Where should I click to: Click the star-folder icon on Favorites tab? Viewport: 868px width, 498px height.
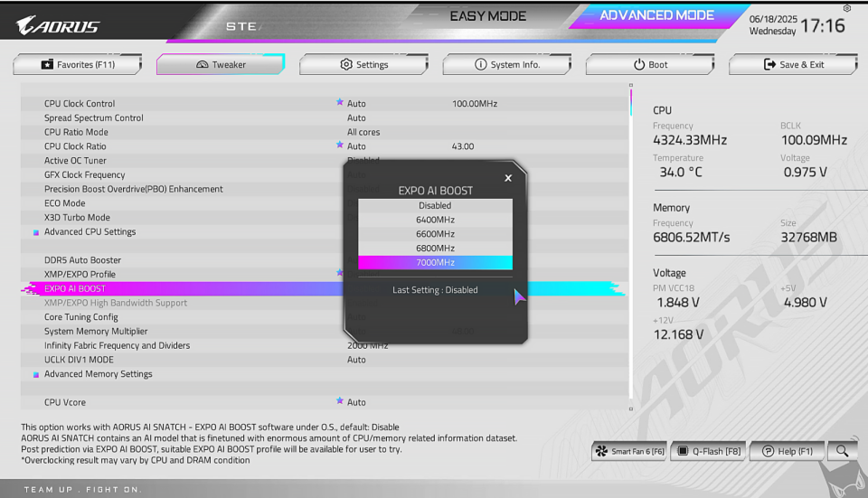click(x=47, y=64)
